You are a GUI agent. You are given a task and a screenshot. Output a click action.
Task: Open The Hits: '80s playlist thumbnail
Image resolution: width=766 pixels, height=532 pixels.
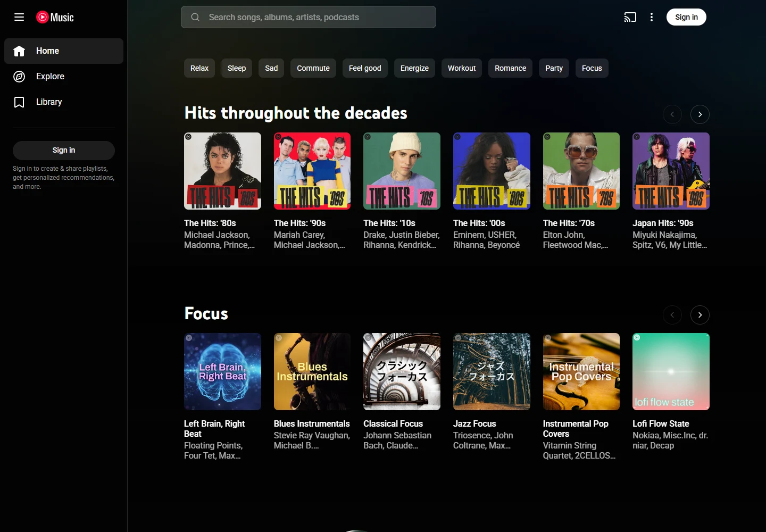click(x=222, y=171)
